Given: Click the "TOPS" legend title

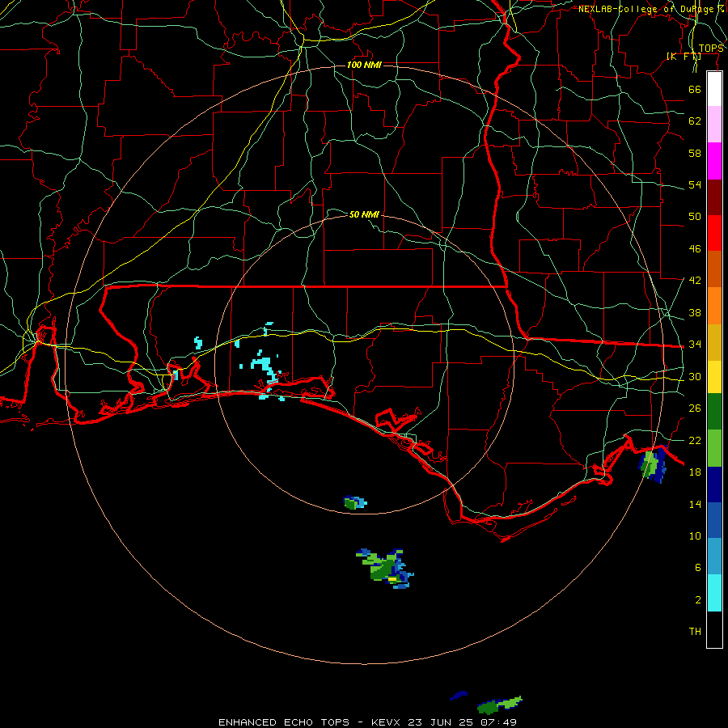Looking at the screenshot, I should pos(711,49).
